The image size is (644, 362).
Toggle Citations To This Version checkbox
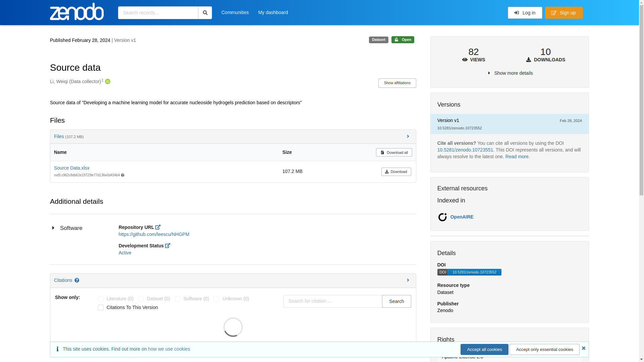pos(101,307)
